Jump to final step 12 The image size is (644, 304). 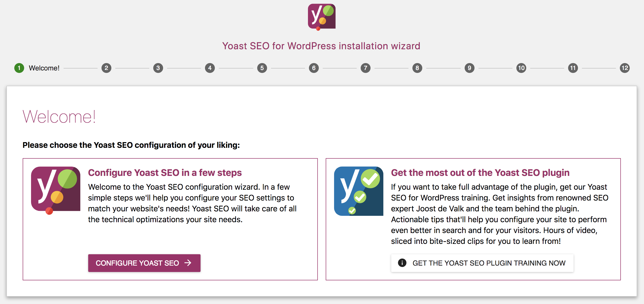(x=625, y=68)
